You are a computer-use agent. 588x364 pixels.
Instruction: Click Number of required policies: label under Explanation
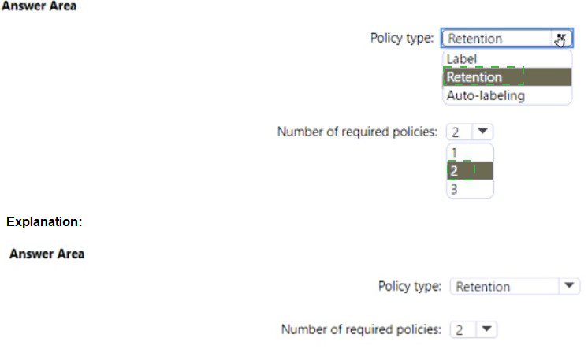361,329
